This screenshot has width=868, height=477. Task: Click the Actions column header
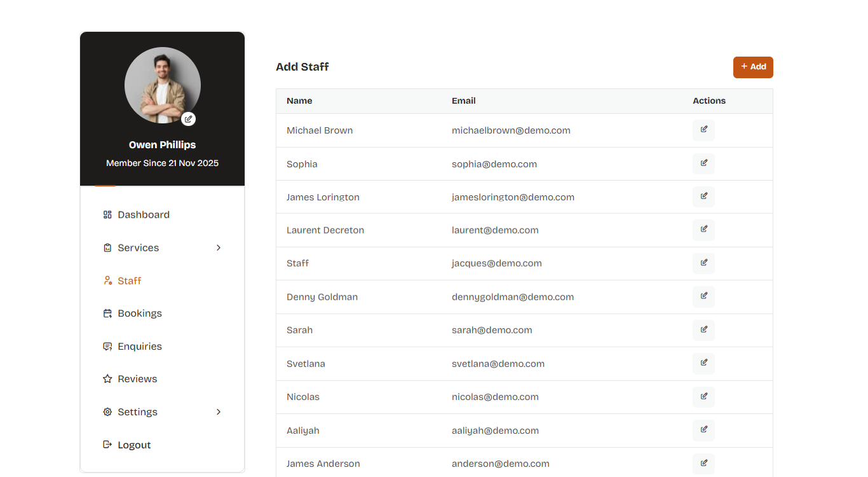click(x=709, y=100)
